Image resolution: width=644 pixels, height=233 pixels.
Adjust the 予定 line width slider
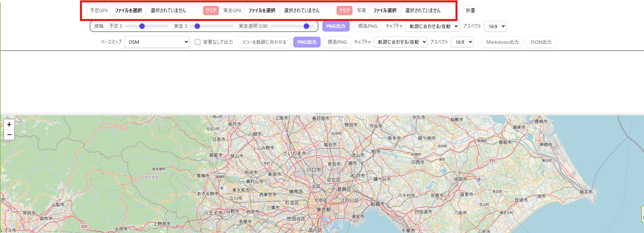pos(147,26)
